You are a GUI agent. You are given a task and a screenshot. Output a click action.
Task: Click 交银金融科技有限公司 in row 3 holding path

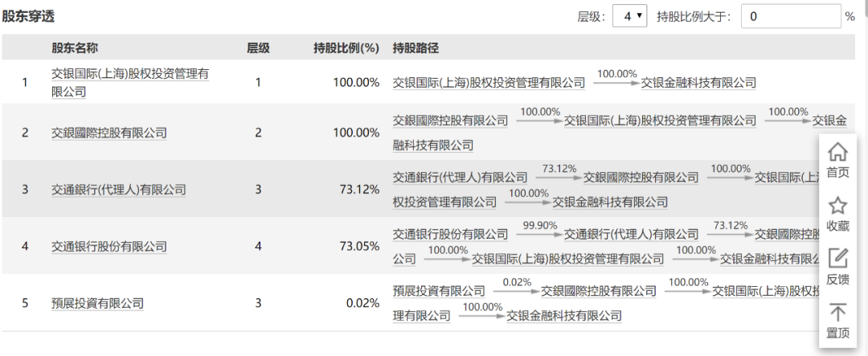point(610,202)
